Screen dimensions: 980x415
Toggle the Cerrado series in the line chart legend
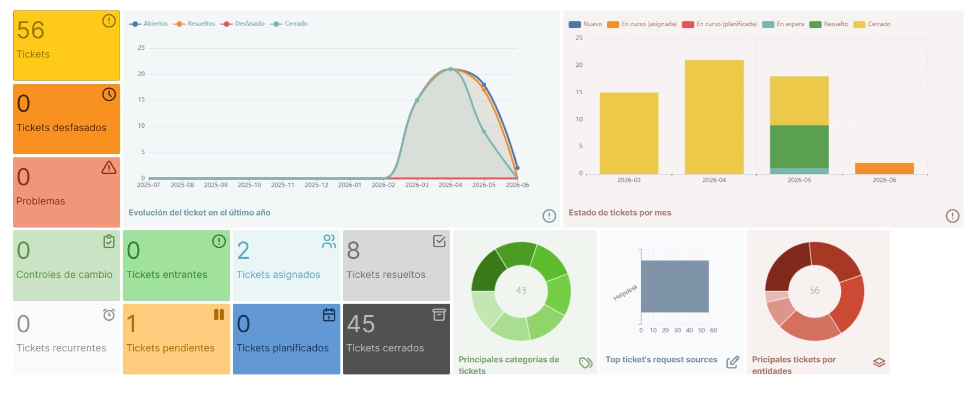[289, 24]
